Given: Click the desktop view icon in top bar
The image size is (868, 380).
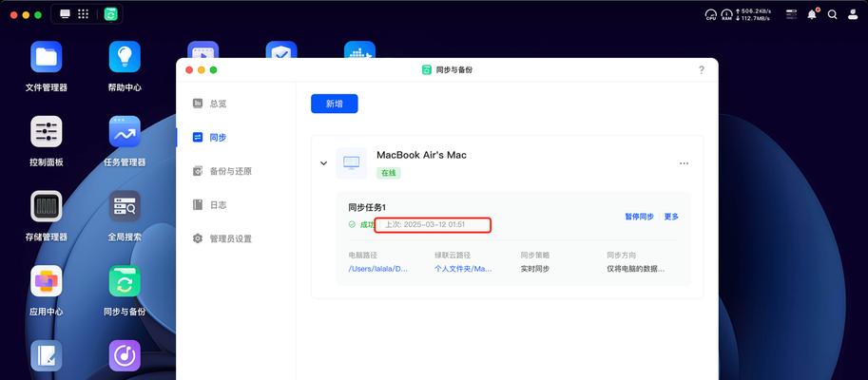Looking at the screenshot, I should (66, 14).
